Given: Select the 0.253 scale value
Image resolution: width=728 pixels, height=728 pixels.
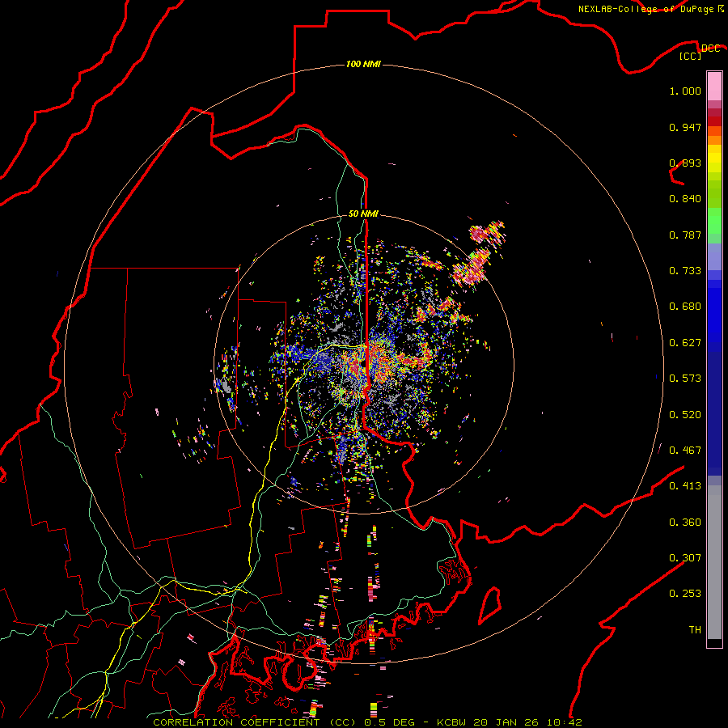Looking at the screenshot, I should [685, 594].
